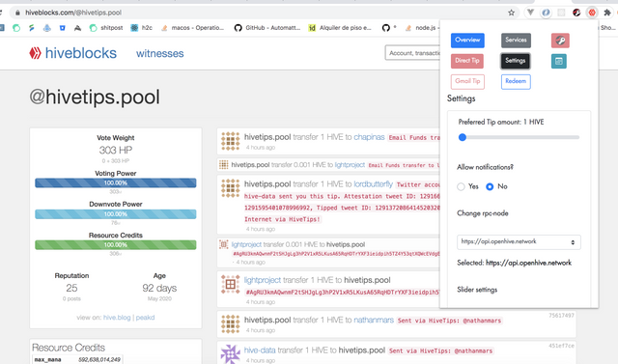The image size is (618, 364).
Task: Open the rpc-node dropdown selector
Action: click(x=519, y=242)
